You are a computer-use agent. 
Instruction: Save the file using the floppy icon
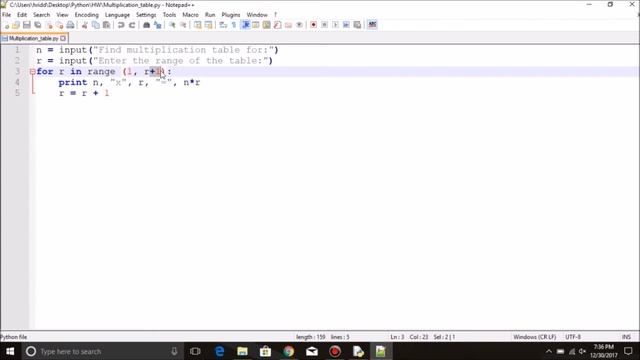pyautogui.click(x=27, y=25)
